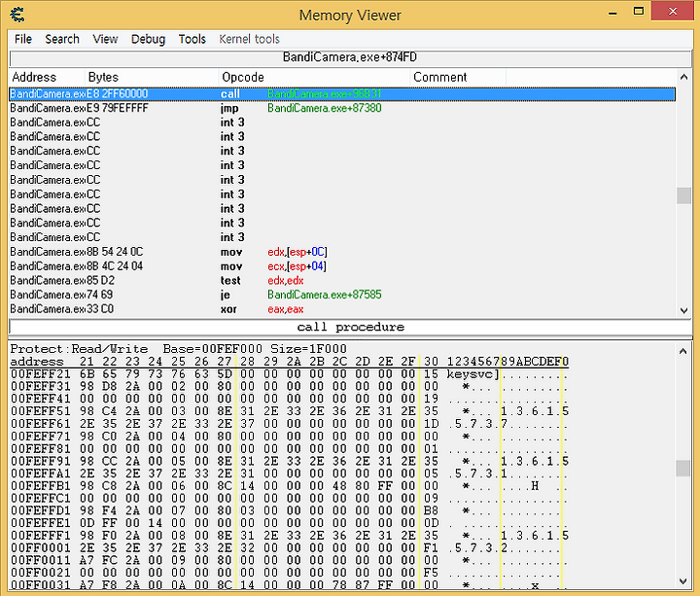Click the 'address' label in hex header
The width and height of the screenshot is (700, 596).
coord(37,362)
